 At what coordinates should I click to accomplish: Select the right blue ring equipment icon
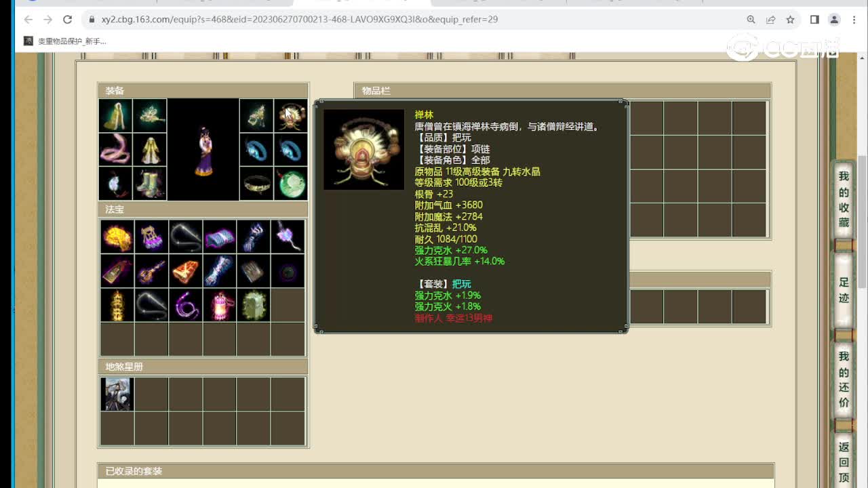(290, 150)
